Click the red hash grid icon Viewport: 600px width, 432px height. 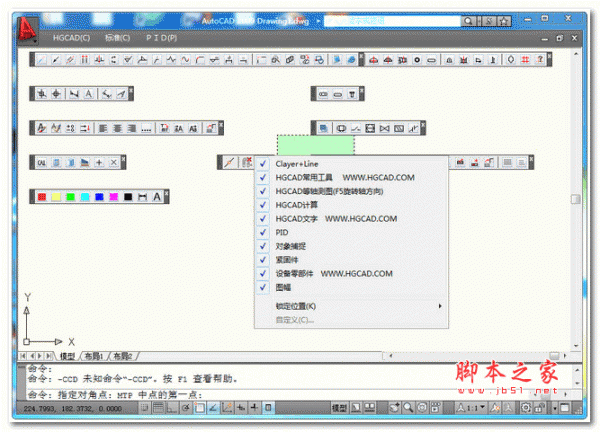click(525, 60)
